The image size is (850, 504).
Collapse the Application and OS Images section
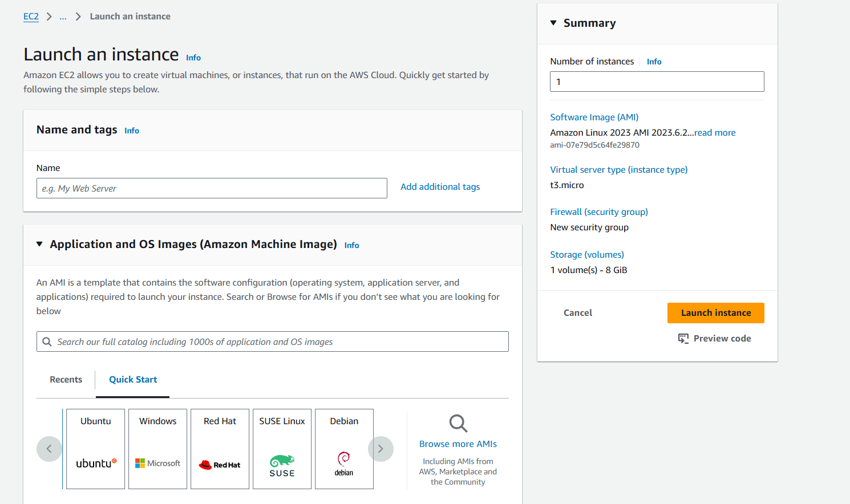(x=39, y=244)
